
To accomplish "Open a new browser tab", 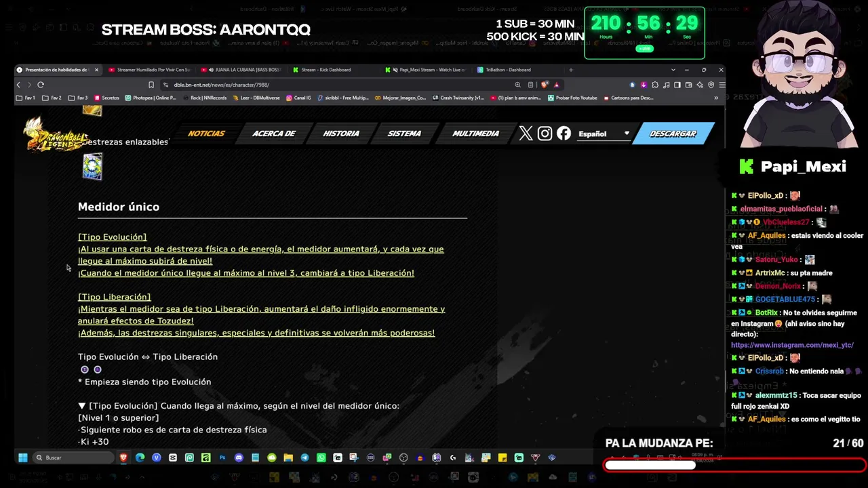I will [571, 70].
